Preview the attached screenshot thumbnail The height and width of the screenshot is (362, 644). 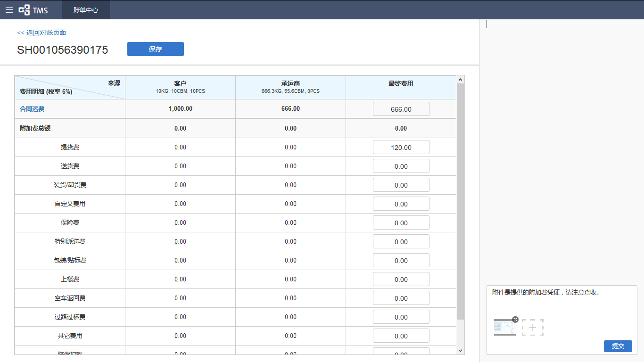[504, 328]
